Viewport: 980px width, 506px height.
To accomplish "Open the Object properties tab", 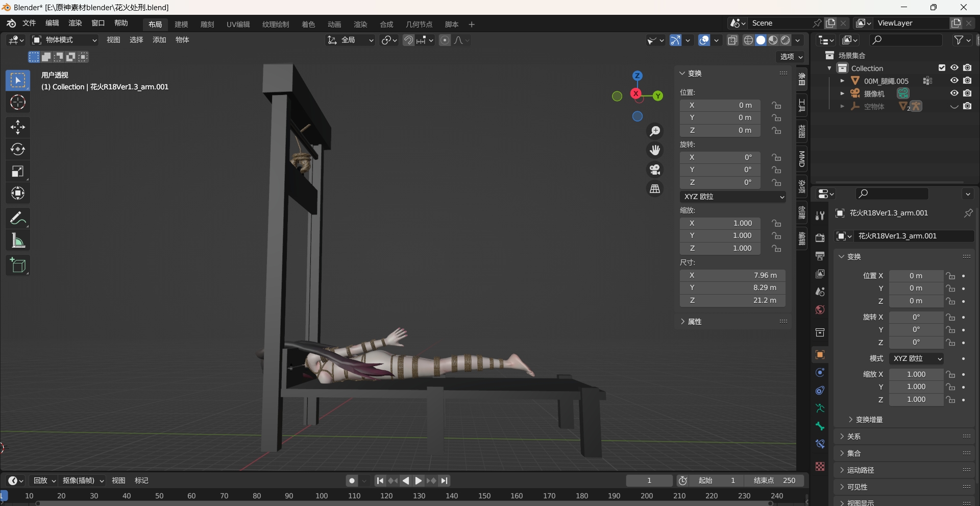I will [820, 354].
